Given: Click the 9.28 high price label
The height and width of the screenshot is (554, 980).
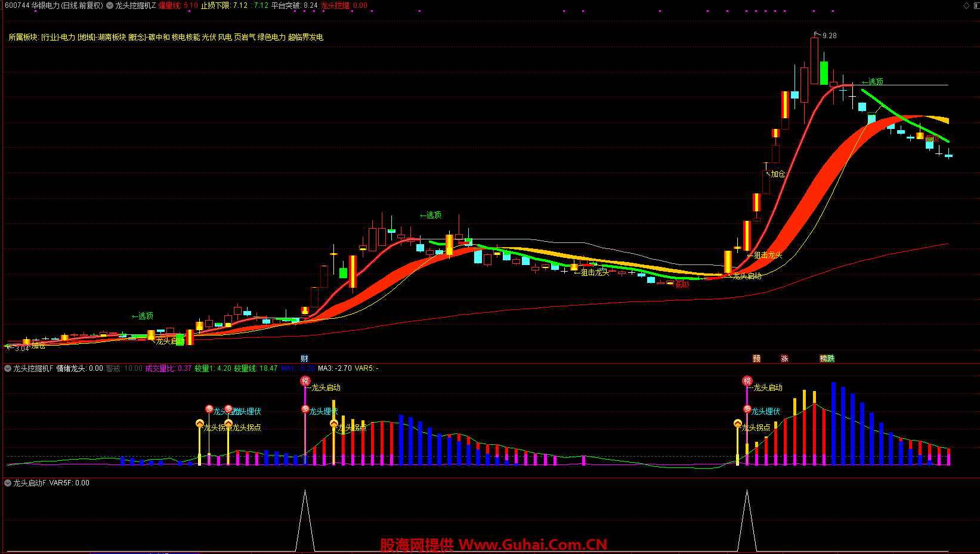Looking at the screenshot, I should coord(829,36).
